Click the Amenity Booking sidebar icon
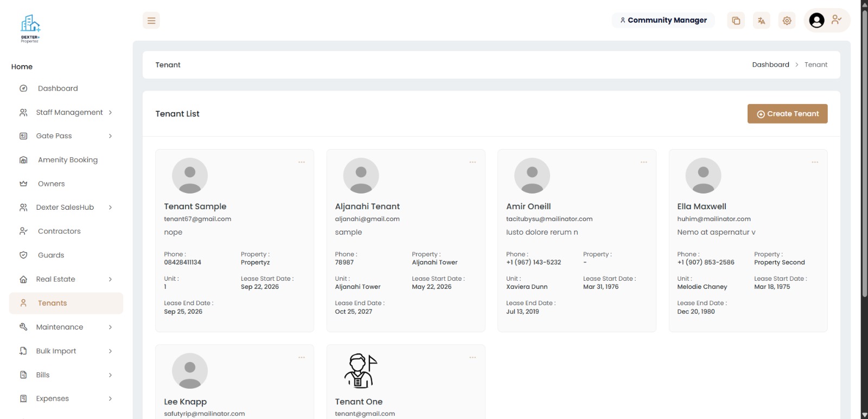The height and width of the screenshot is (419, 868). [x=23, y=160]
